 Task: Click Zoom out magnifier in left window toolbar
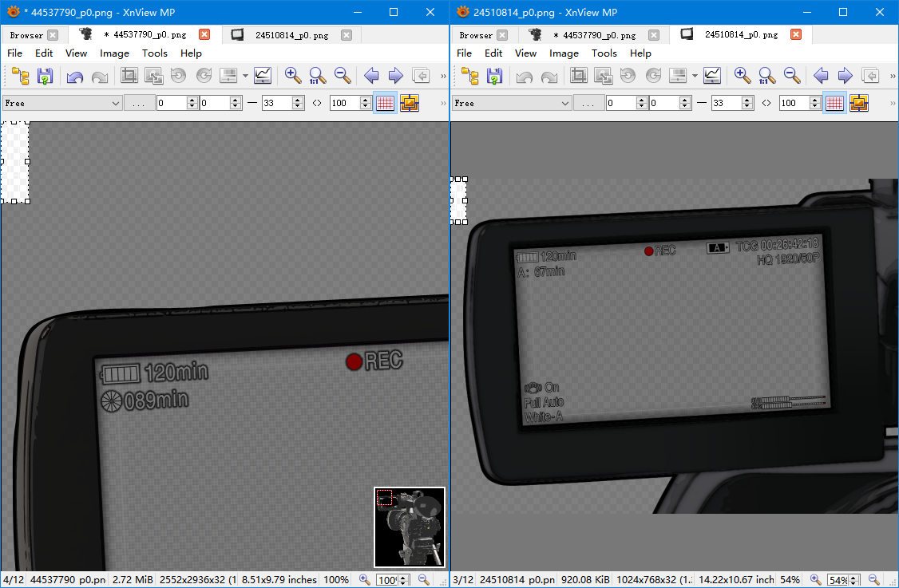(343, 76)
